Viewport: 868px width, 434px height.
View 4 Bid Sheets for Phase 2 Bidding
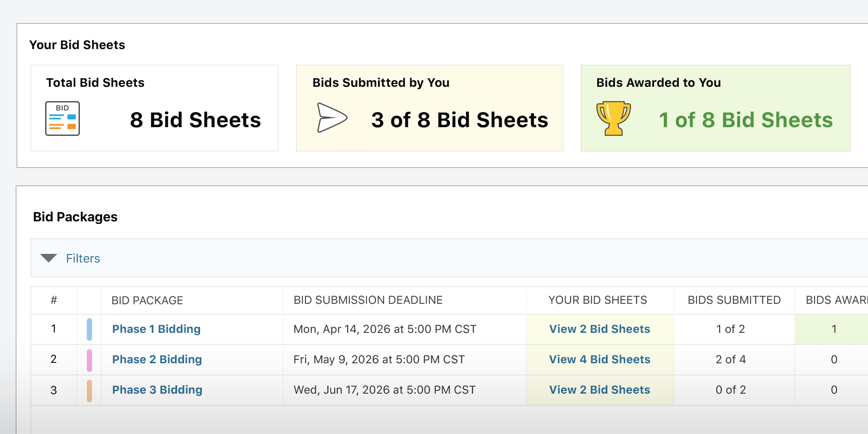click(599, 359)
